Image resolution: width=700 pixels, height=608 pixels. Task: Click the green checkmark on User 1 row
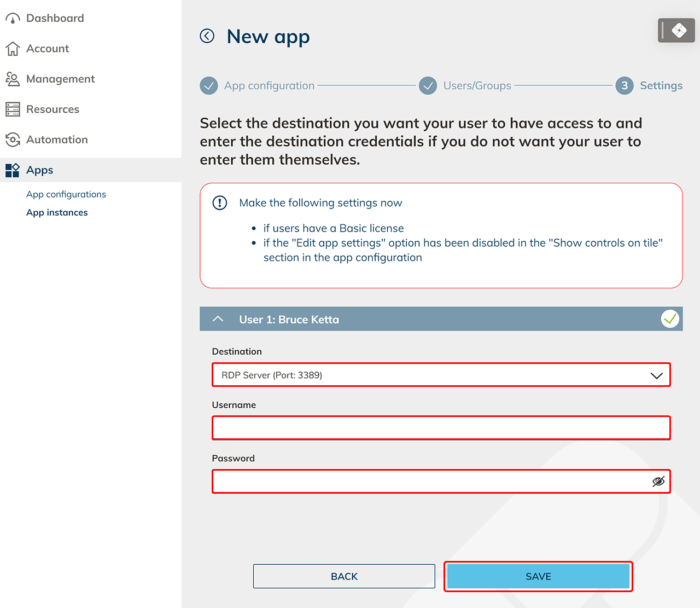(x=670, y=319)
